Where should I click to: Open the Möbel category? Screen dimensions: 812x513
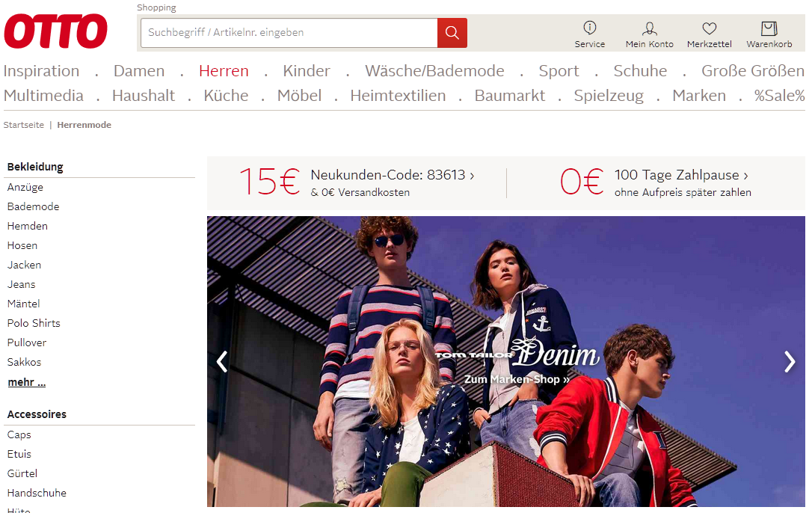(299, 95)
